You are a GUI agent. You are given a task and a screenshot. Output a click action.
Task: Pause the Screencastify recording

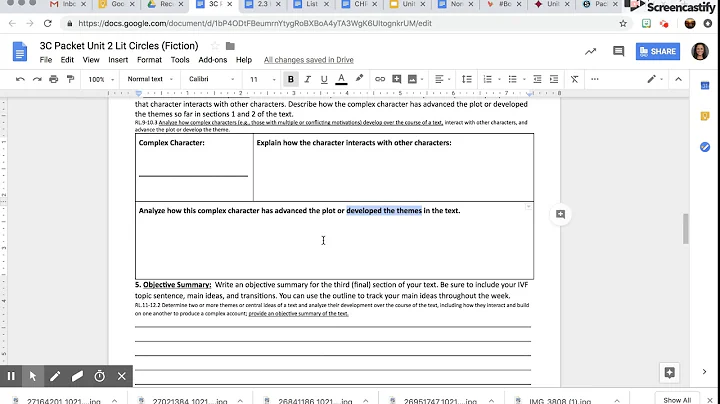click(11, 376)
